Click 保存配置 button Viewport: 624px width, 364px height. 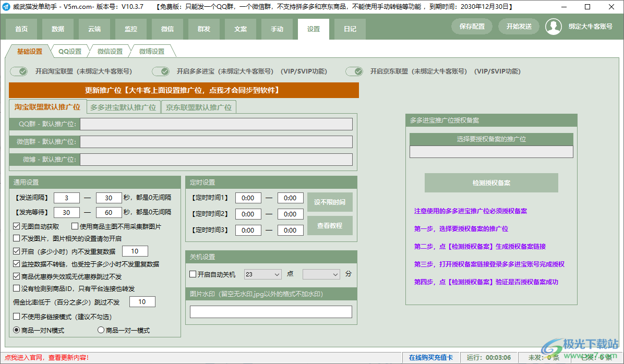click(472, 26)
